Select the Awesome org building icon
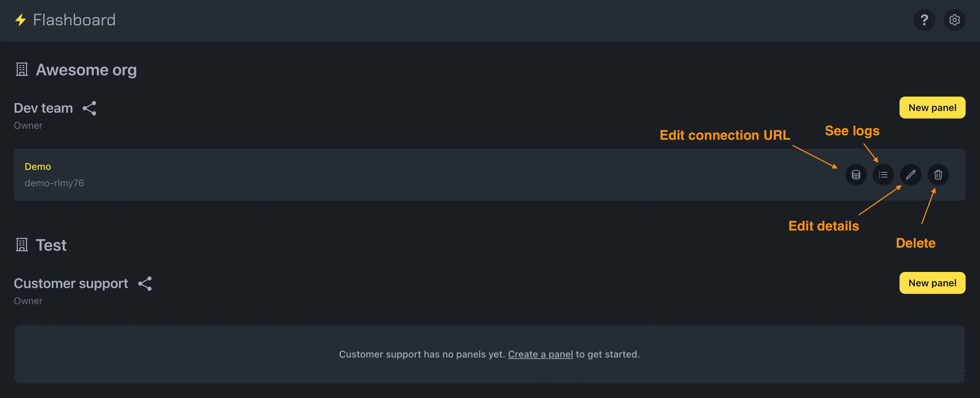 pos(22,69)
